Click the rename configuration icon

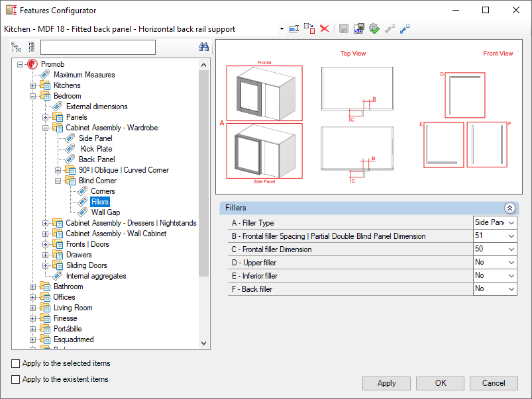[x=293, y=29]
